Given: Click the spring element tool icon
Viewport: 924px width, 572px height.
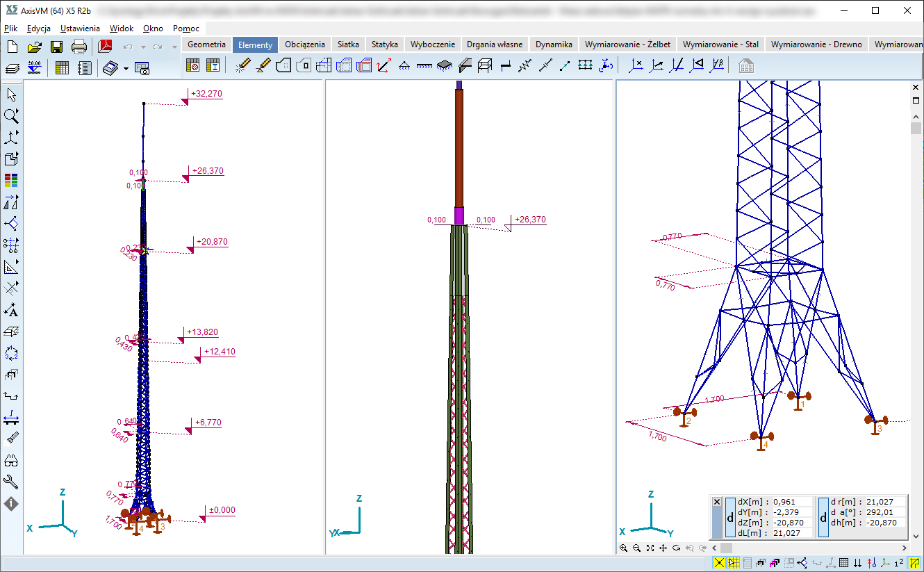Looking at the screenshot, I should click(x=525, y=66).
